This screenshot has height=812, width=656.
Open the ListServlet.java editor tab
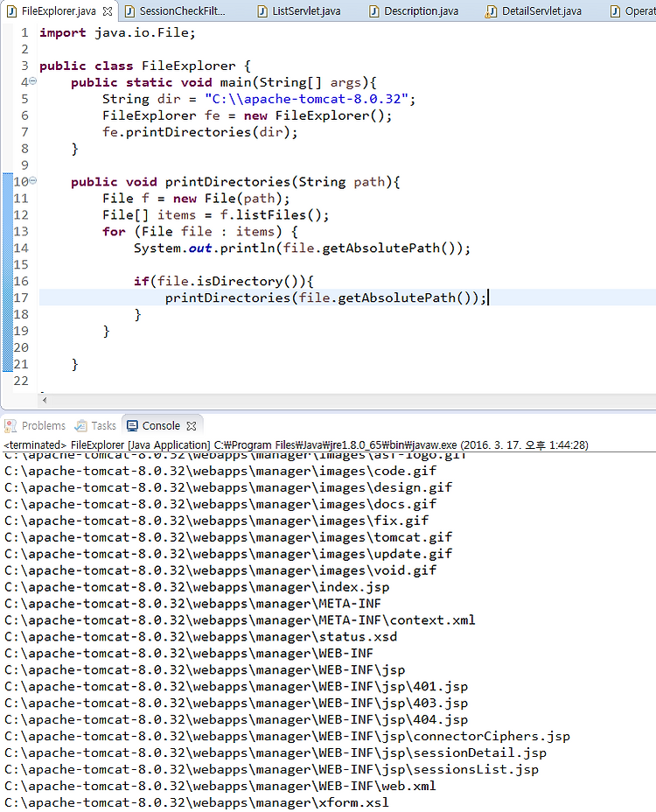pyautogui.click(x=306, y=10)
